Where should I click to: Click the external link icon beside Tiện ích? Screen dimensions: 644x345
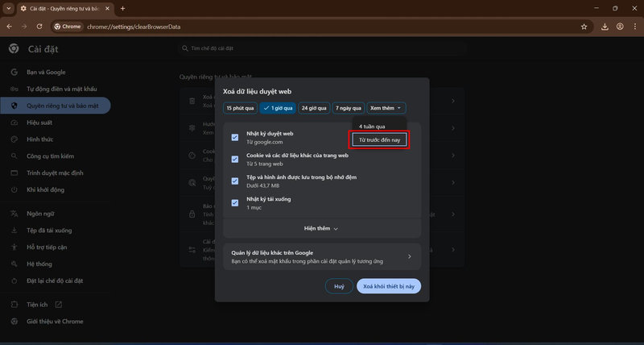59,305
